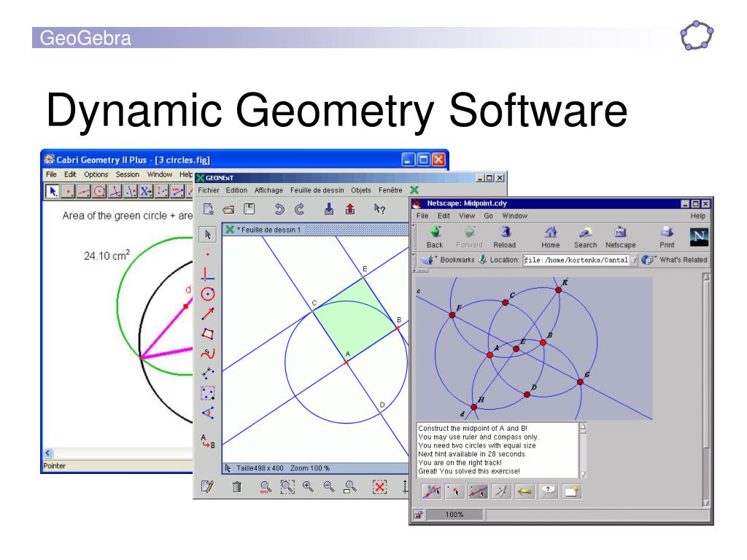Viewport: 747px width, 560px height.
Task: Select the red vector arrow tool in GEONExT
Action: [x=207, y=314]
